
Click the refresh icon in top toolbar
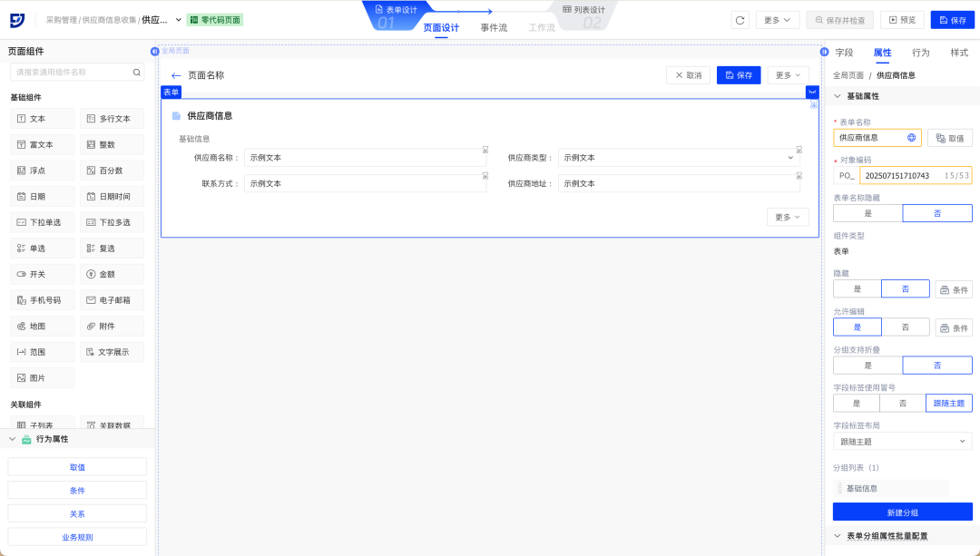click(x=740, y=20)
